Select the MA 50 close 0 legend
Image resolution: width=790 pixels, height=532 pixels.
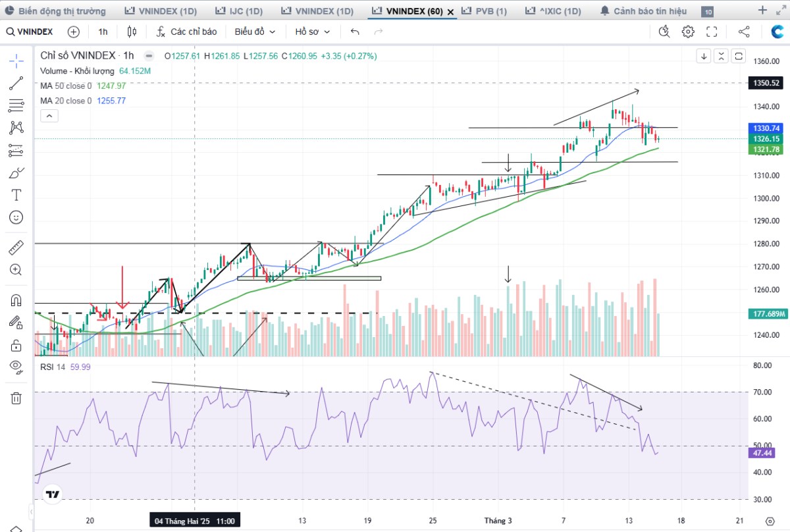point(66,86)
